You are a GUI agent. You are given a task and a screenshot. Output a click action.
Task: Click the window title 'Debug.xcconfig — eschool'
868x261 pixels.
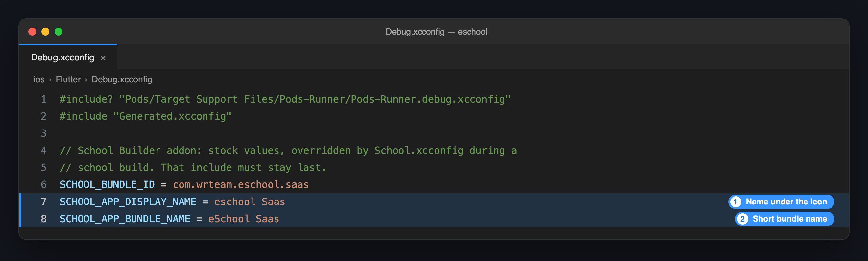pos(436,32)
